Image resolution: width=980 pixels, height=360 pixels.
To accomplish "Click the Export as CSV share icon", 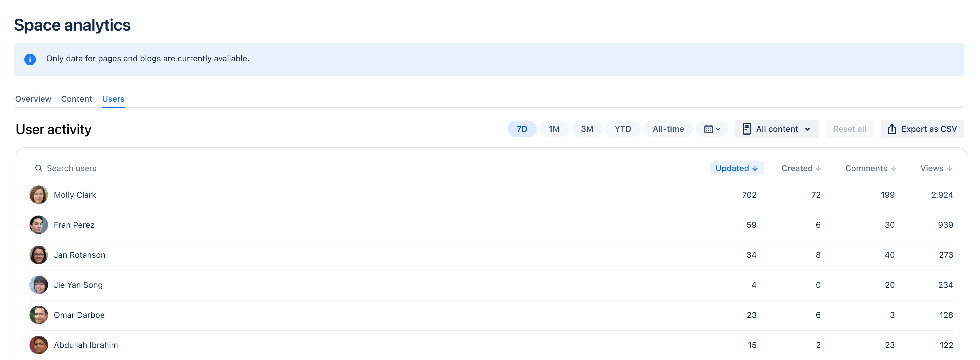I will click(892, 129).
